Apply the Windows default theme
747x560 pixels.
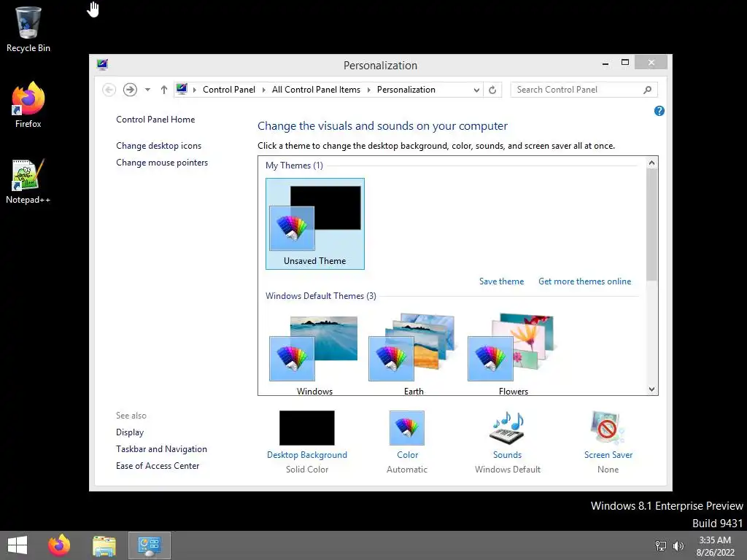pos(314,354)
